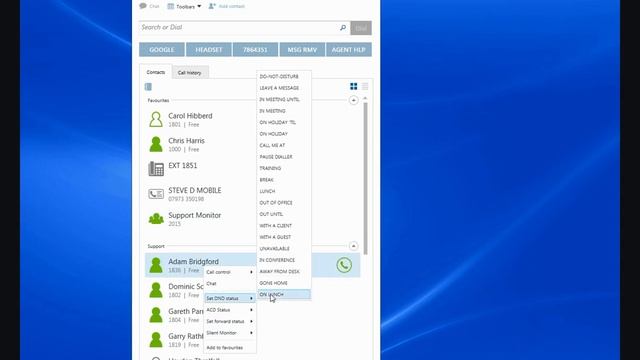Image resolution: width=640 pixels, height=360 pixels.
Task: Select OUT UNTIL status
Action: click(284, 214)
